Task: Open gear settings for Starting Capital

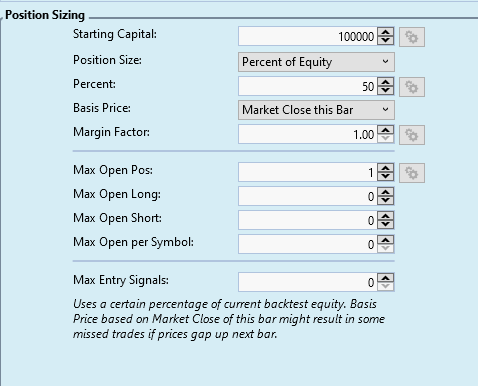Action: pyautogui.click(x=412, y=37)
